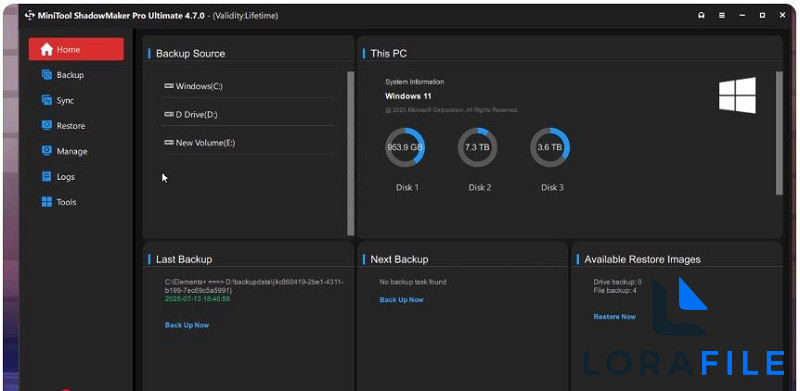Click the Disk 1 label
This screenshot has width=800, height=391.
[x=407, y=187]
